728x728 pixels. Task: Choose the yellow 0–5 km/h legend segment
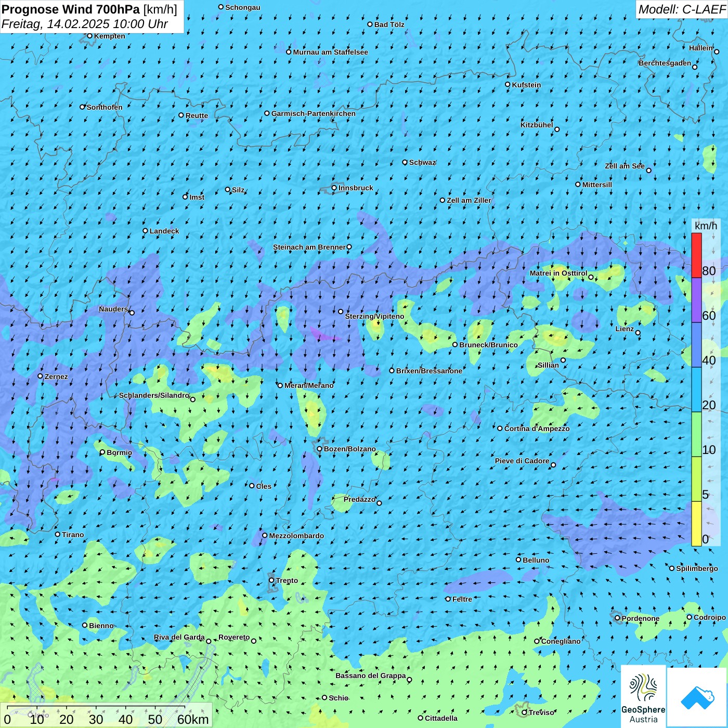pos(696,524)
